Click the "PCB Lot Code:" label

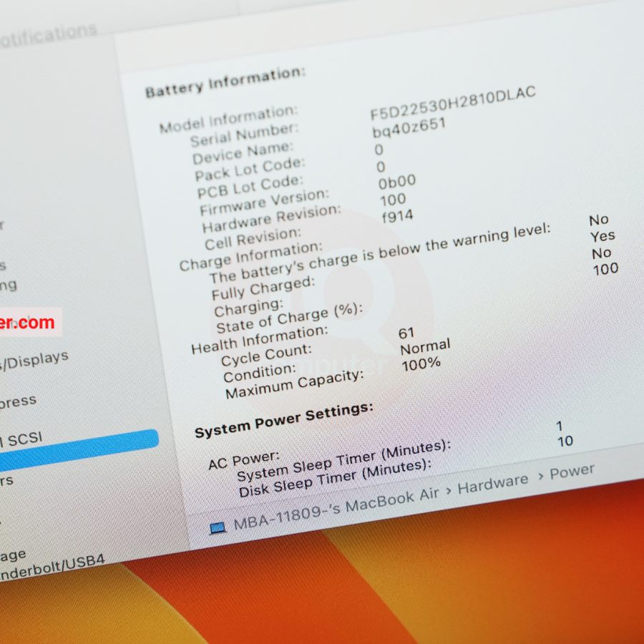tap(250, 187)
